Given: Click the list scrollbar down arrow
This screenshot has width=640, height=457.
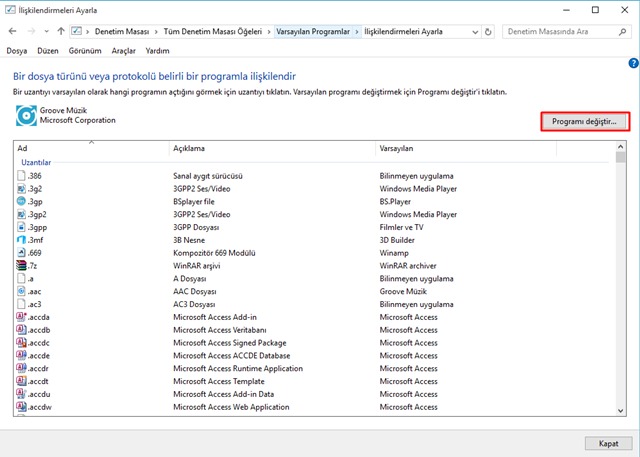Looking at the screenshot, I should [621, 411].
